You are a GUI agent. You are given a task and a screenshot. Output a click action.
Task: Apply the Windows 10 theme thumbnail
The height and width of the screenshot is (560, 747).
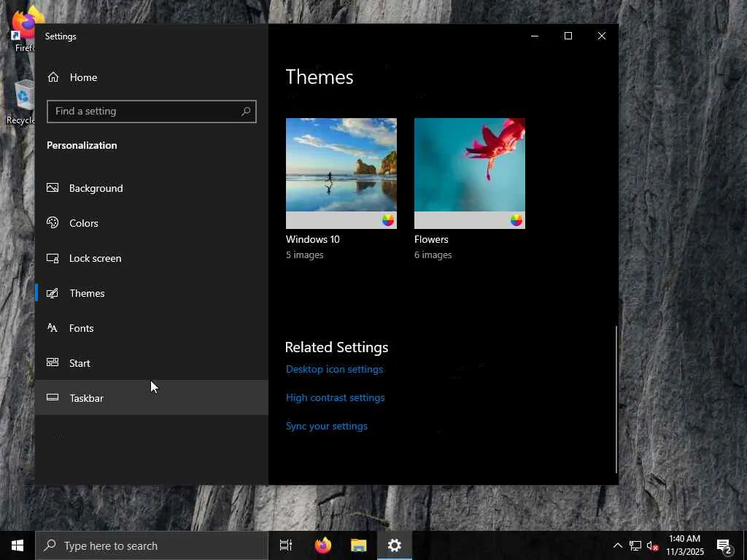[x=341, y=174]
